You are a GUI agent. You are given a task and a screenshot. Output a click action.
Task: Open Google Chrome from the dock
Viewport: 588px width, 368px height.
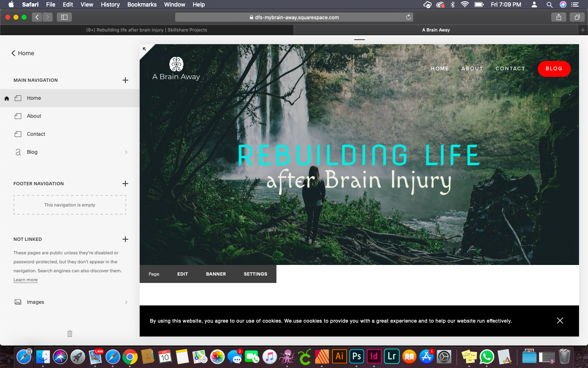130,357
